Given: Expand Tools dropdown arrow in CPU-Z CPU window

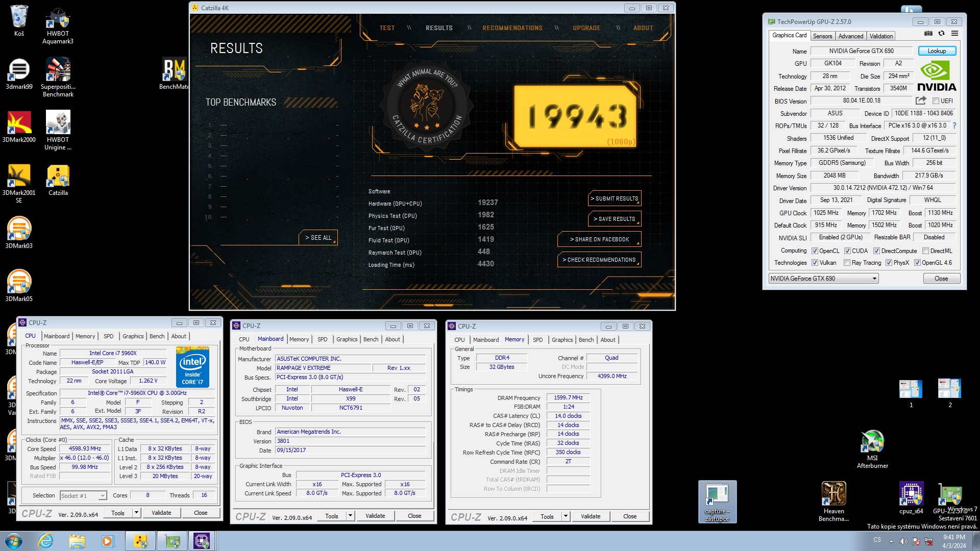Looking at the screenshot, I should (136, 513).
